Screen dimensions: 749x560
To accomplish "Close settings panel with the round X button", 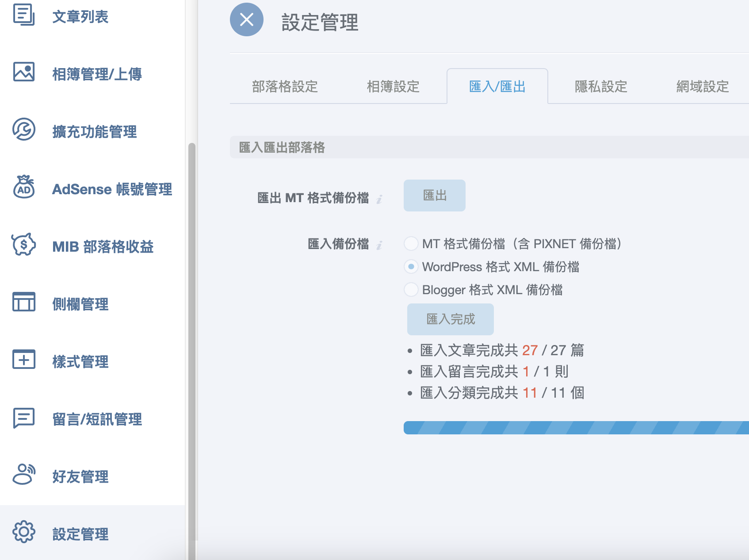I will click(x=247, y=19).
